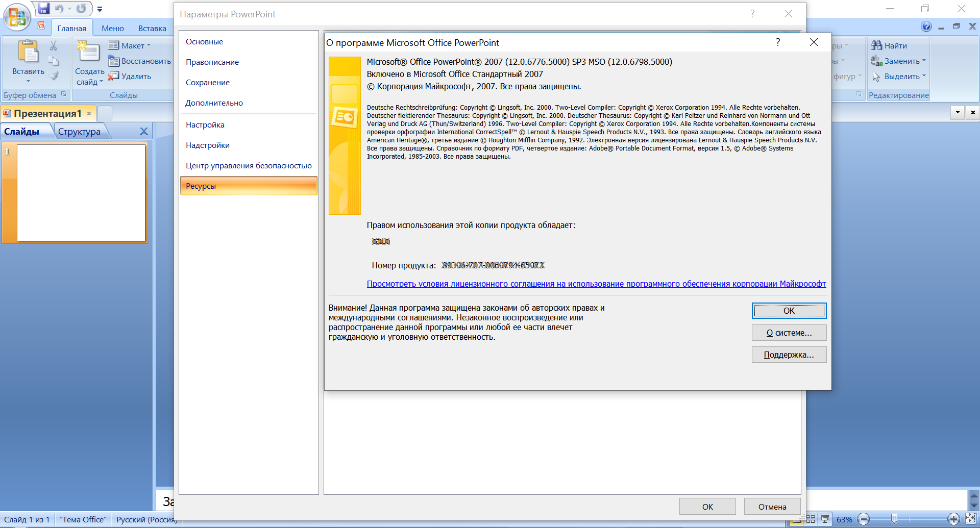Select Настройка options category
Viewport: 980px width, 528px height.
249,125
